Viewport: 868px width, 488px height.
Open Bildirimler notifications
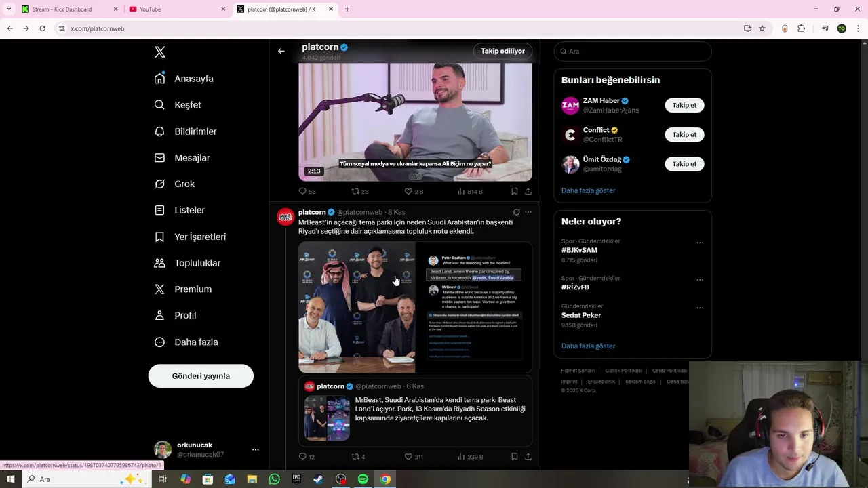point(186,131)
